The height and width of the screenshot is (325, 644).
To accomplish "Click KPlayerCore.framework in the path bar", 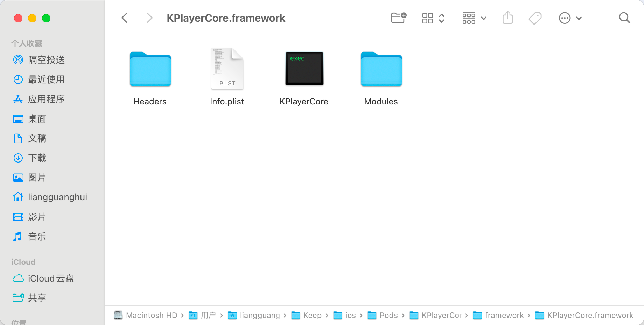I will click(x=584, y=316).
